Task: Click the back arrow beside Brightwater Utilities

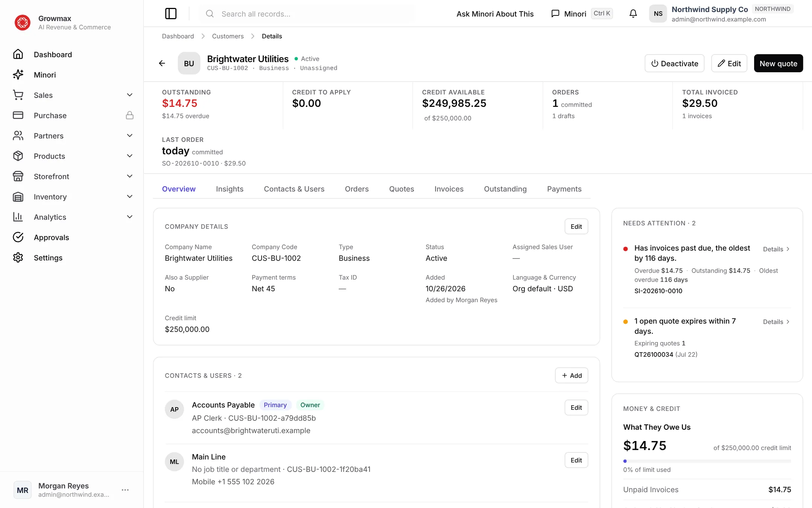Action: [162, 63]
